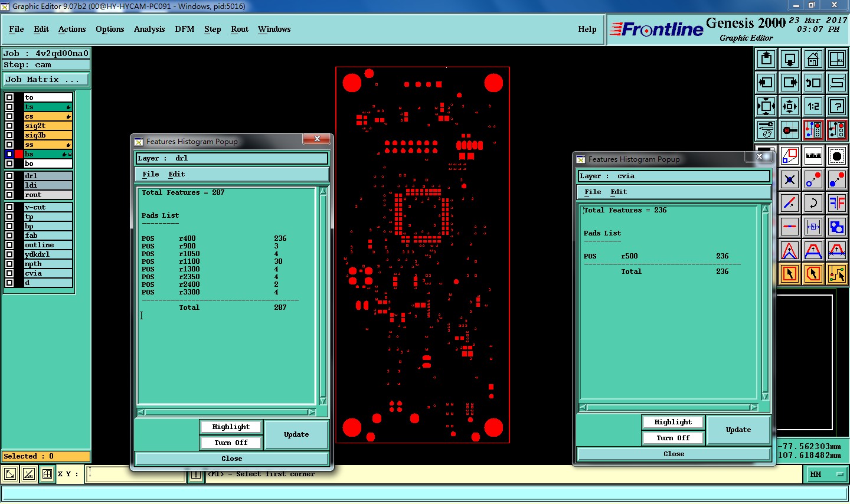The height and width of the screenshot is (504, 850).
Task: Click the pan right arrow icon
Action: point(790,83)
